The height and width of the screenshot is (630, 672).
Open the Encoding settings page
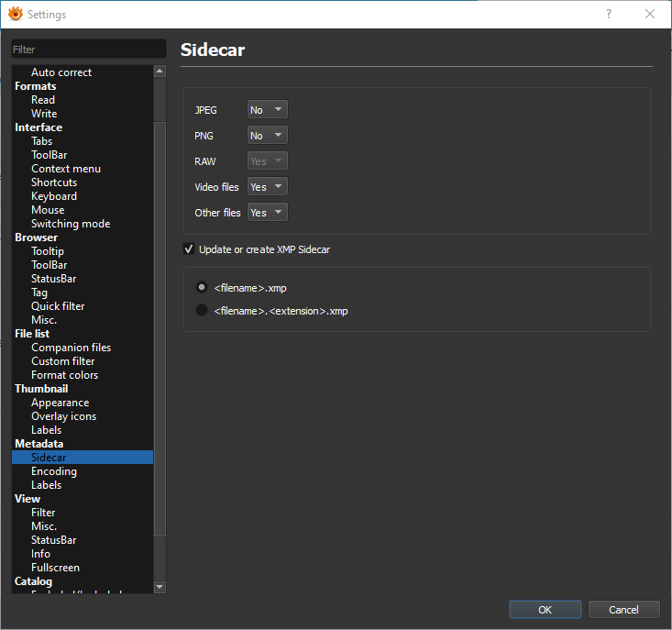[54, 471]
